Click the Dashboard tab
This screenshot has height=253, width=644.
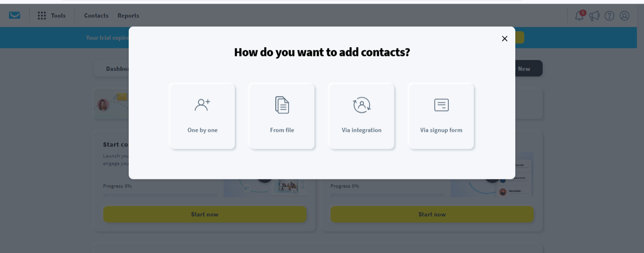click(x=113, y=69)
